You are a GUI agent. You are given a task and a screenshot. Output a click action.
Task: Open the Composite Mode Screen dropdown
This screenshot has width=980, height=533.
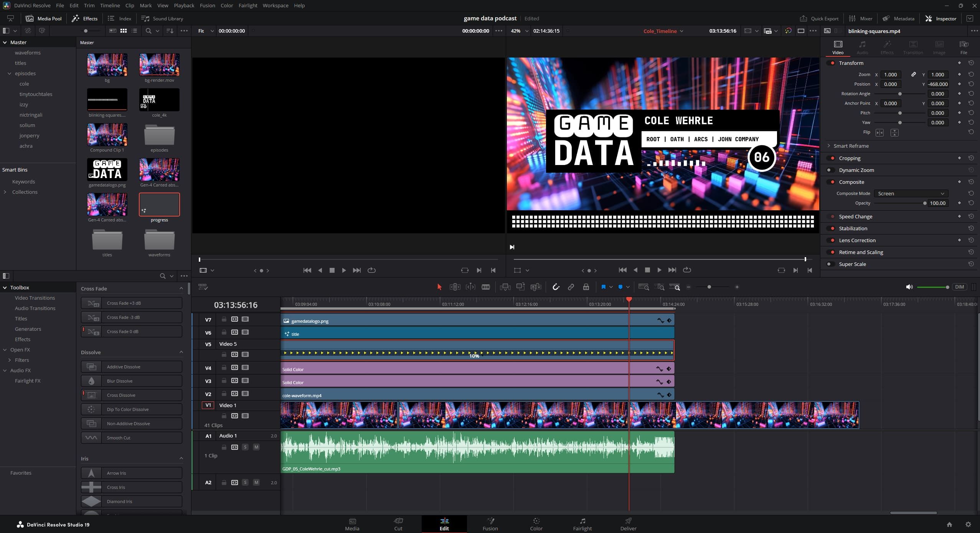click(911, 193)
